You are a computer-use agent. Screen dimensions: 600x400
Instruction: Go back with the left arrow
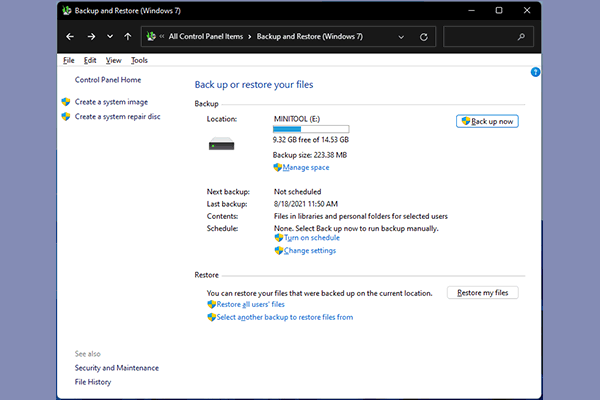[70, 37]
